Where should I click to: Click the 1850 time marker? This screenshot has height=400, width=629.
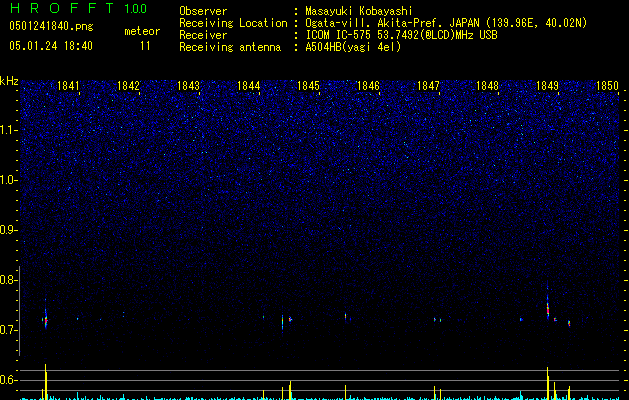click(607, 86)
